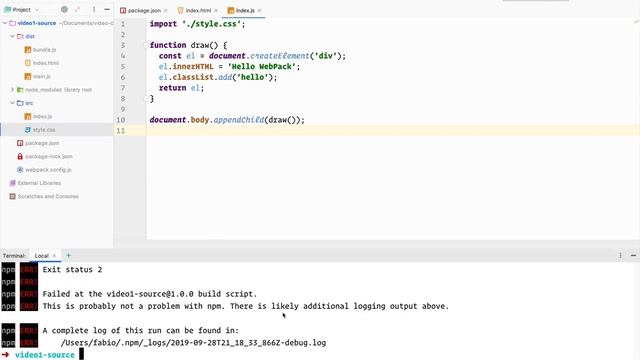
Task: Place cursor on the import './style.css' line
Action: pyautogui.click(x=198, y=24)
